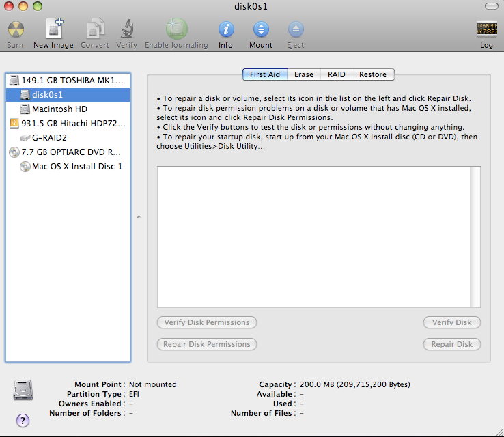Select Mac OS X Install Disc 1

click(68, 167)
